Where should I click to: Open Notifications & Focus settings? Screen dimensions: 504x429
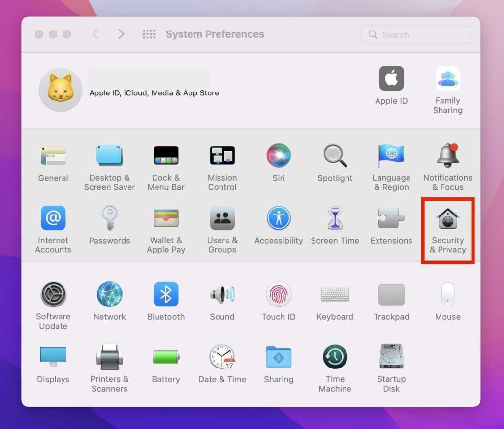pos(447,155)
